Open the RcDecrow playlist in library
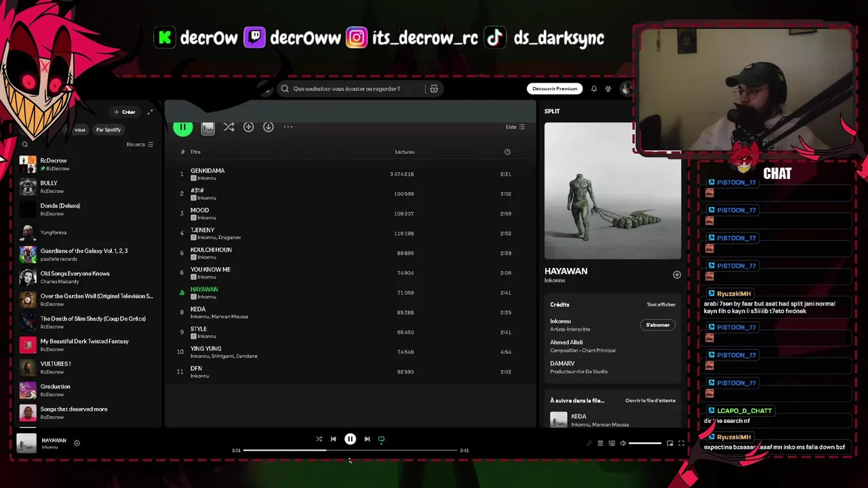The height and width of the screenshot is (488, 868). click(88, 164)
